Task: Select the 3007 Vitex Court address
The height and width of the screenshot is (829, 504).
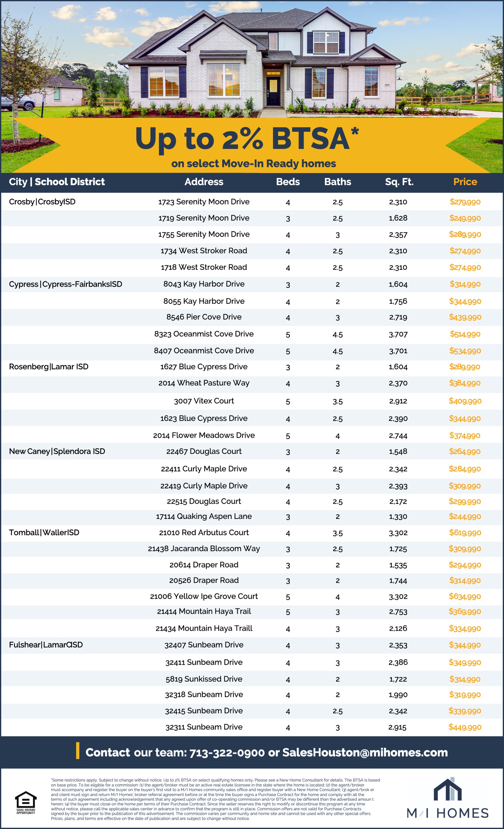Action: 203,401
